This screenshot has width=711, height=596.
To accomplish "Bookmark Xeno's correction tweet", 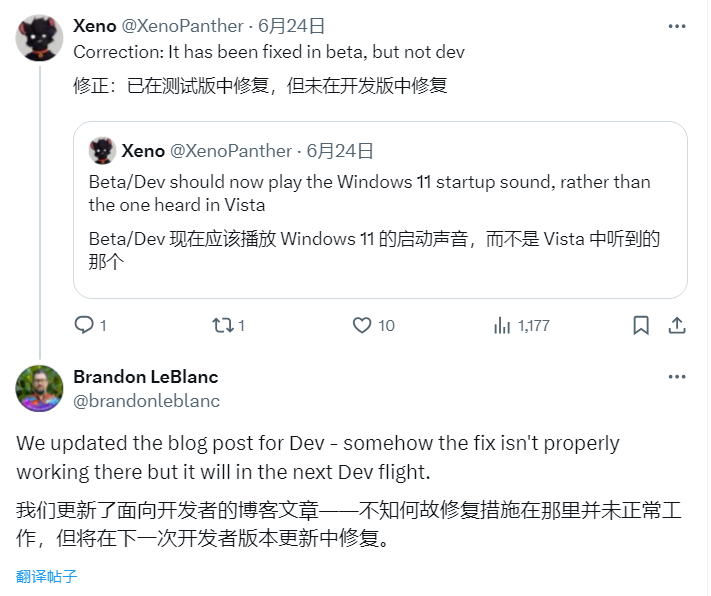I will (x=641, y=325).
